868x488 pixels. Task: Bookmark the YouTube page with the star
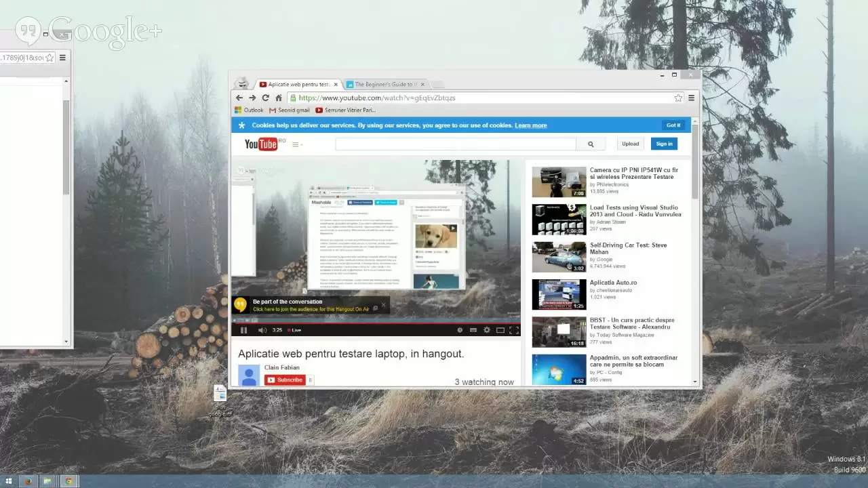pyautogui.click(x=678, y=98)
